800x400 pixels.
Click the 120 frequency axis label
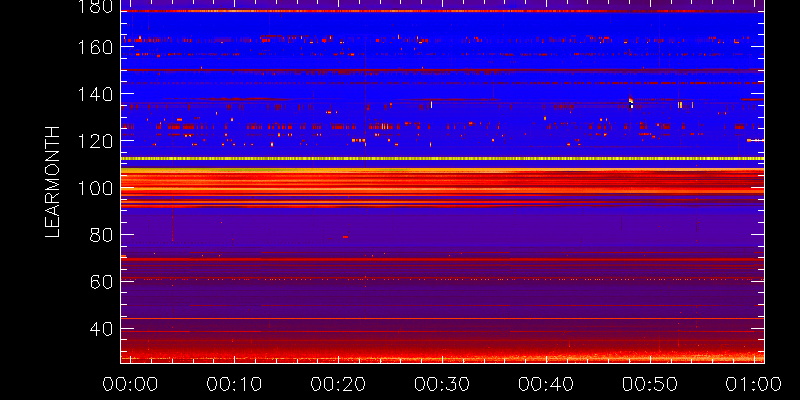[x=96, y=141]
